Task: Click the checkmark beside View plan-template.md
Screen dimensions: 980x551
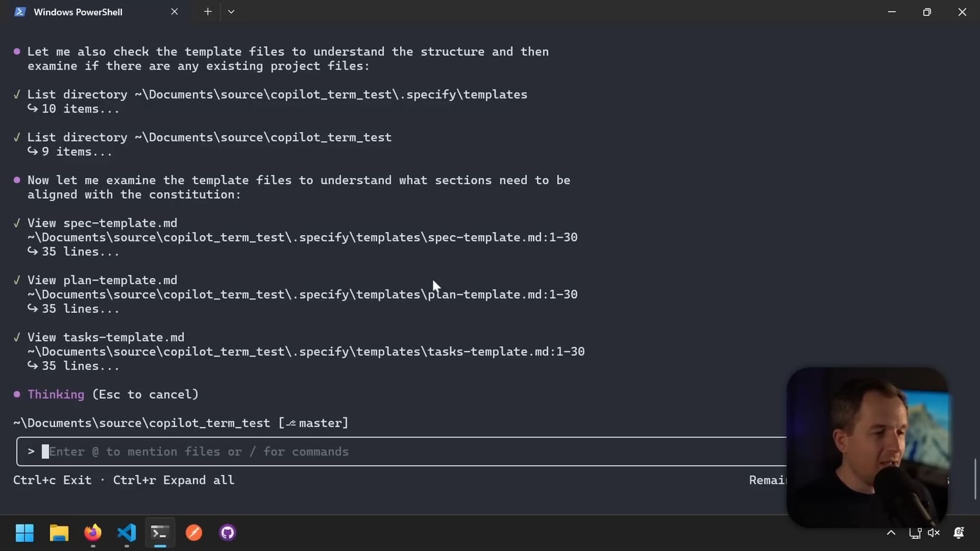Action: click(17, 280)
